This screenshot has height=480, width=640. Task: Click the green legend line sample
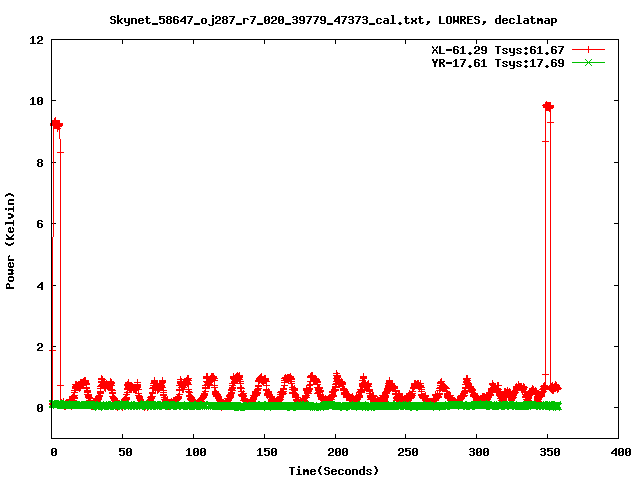point(588,63)
